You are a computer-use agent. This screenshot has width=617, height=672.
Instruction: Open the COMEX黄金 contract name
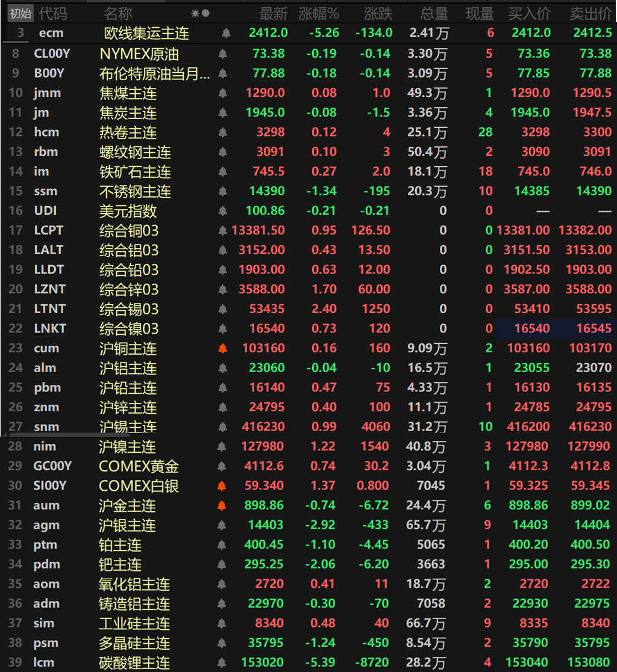tap(139, 466)
